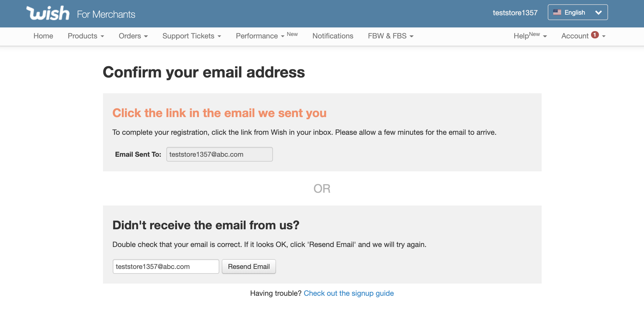This screenshot has width=644, height=311.
Task: Click the Email Sent To field
Action: (x=220, y=154)
